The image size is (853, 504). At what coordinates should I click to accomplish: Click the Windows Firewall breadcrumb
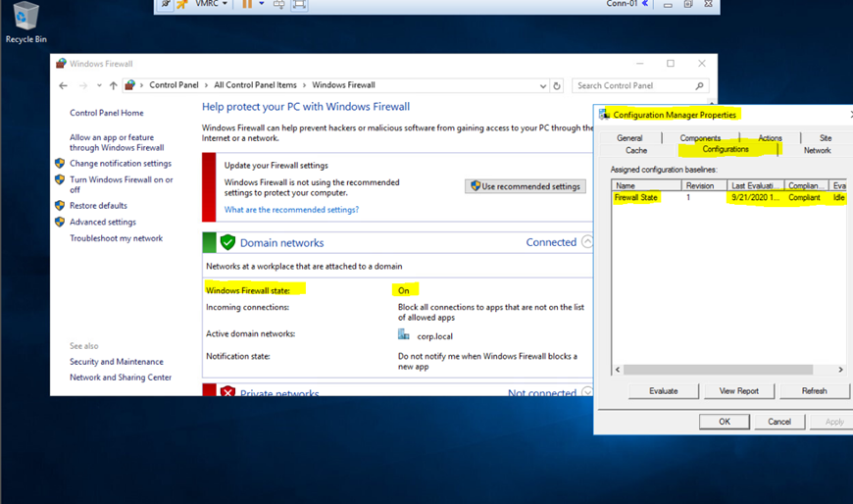point(343,85)
